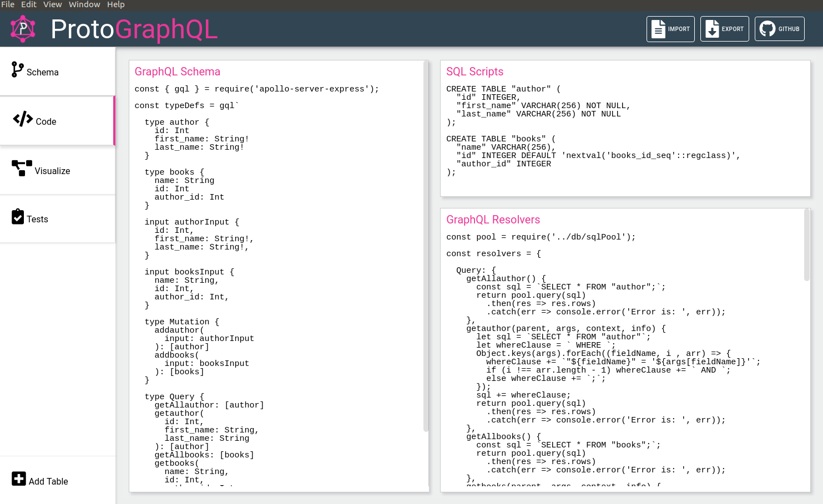Image resolution: width=823 pixels, height=504 pixels.
Task: Click 'getAllauthor: [author]' schema line
Action: [209, 405]
